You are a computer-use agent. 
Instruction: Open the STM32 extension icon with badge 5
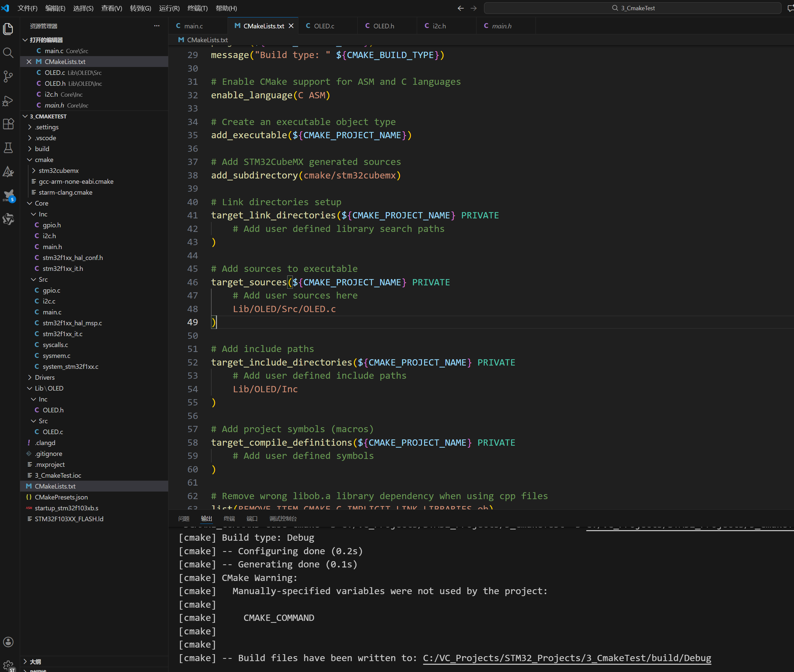(8, 196)
